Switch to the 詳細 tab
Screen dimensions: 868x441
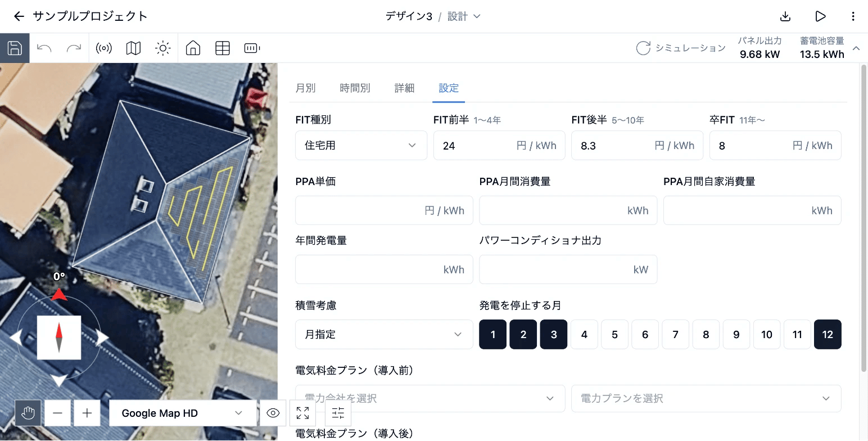pos(404,88)
